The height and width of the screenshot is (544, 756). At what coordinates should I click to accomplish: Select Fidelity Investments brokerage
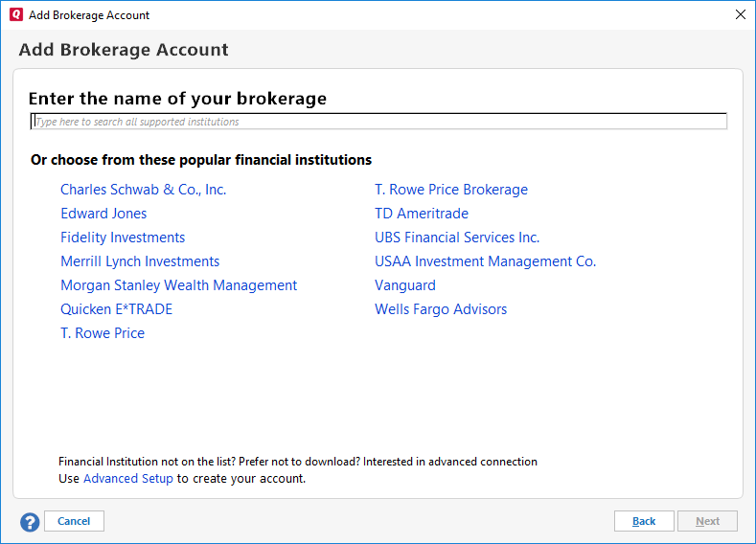(x=123, y=238)
